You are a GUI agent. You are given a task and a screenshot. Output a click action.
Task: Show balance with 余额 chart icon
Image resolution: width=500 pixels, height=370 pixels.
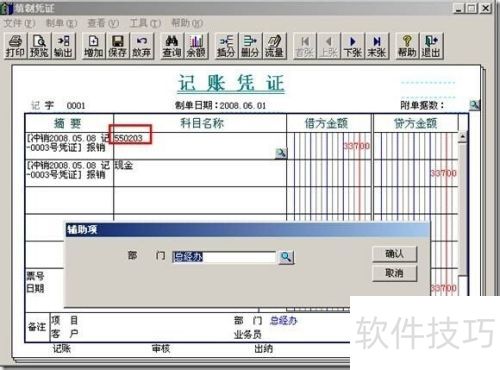click(196, 46)
